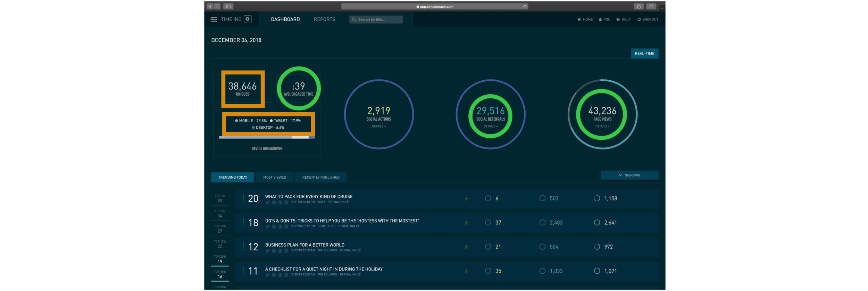Filter by TOP 25% percentile
This screenshot has height=291, width=868.
click(x=220, y=275)
